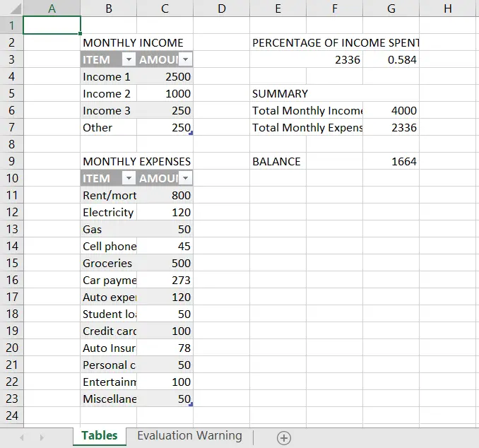Add a new sheet with the plus icon
479x448 pixels.
[x=284, y=438]
